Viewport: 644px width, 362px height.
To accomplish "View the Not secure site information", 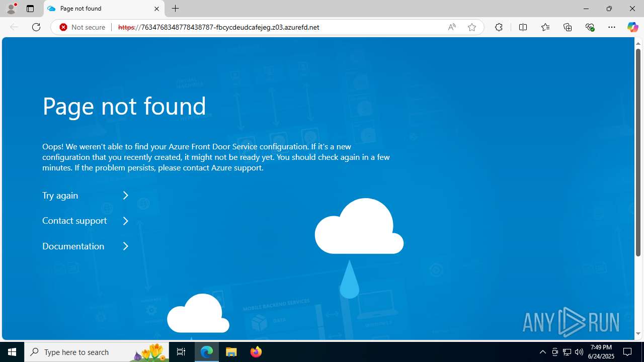I will (83, 27).
